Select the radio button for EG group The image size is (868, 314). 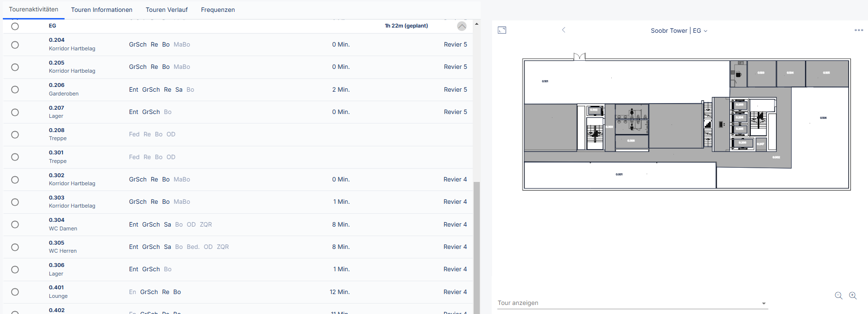click(15, 27)
